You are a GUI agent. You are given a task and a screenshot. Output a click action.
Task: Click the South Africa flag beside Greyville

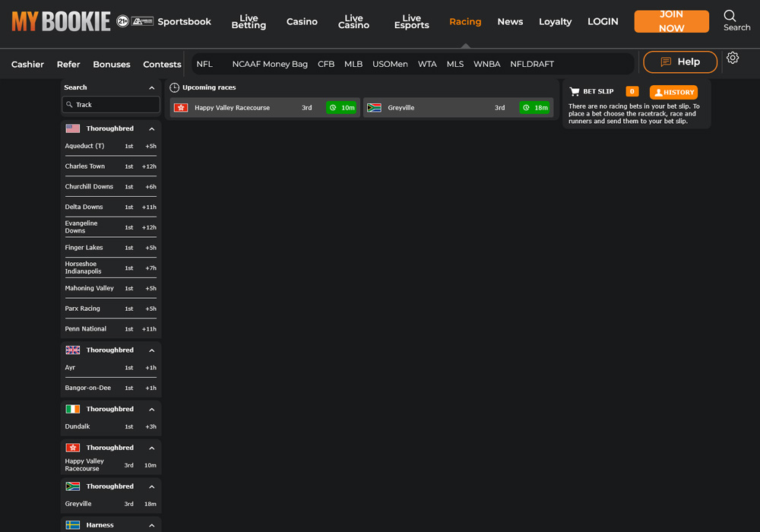374,107
